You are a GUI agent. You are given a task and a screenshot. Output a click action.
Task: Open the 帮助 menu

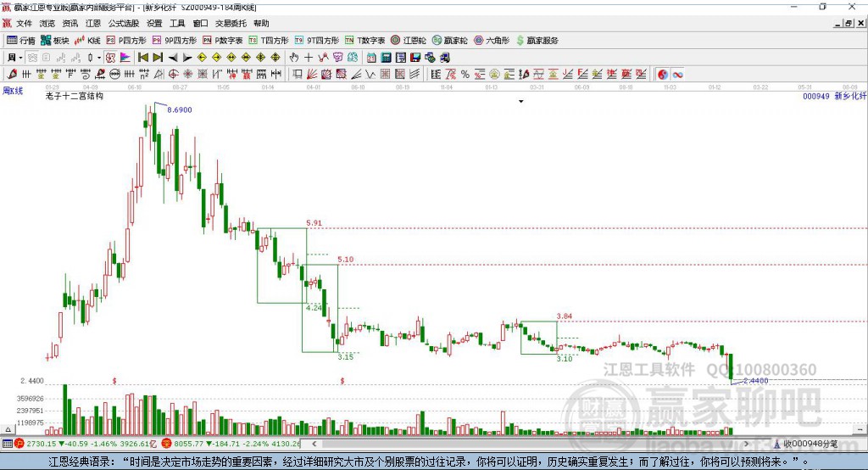(x=261, y=23)
